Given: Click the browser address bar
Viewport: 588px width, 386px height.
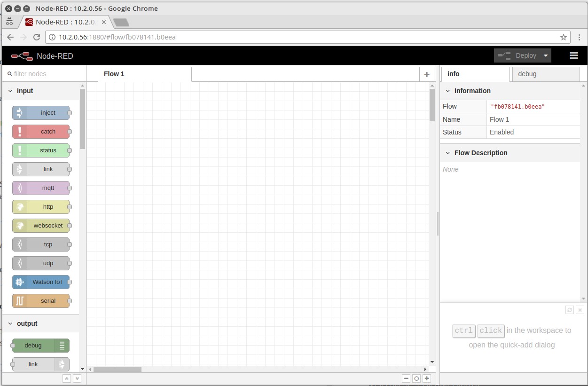Looking at the screenshot, I should 307,37.
